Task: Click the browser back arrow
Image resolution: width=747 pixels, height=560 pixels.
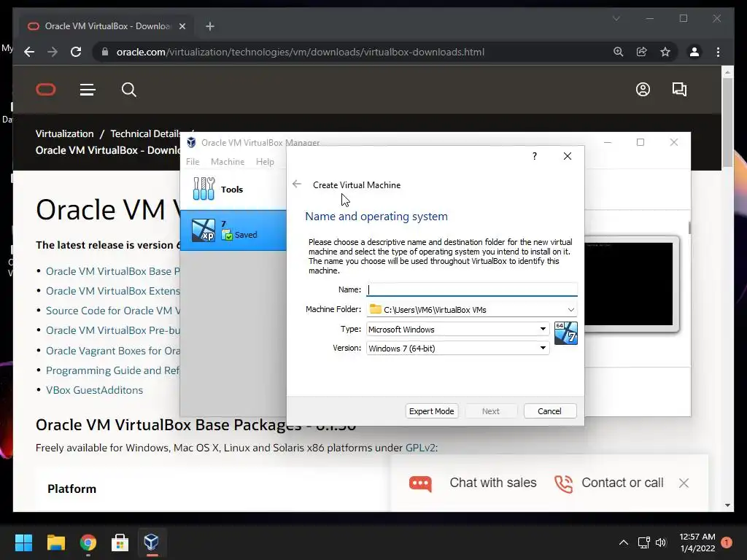Action: [x=29, y=52]
